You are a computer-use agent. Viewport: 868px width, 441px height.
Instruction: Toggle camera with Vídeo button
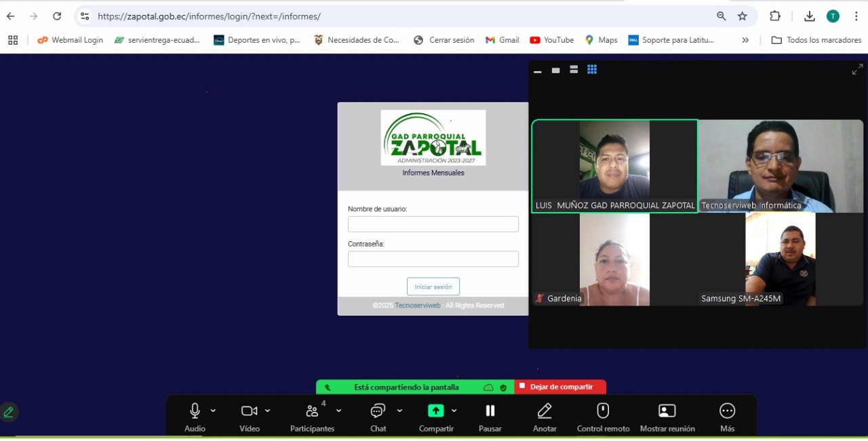[x=249, y=411]
